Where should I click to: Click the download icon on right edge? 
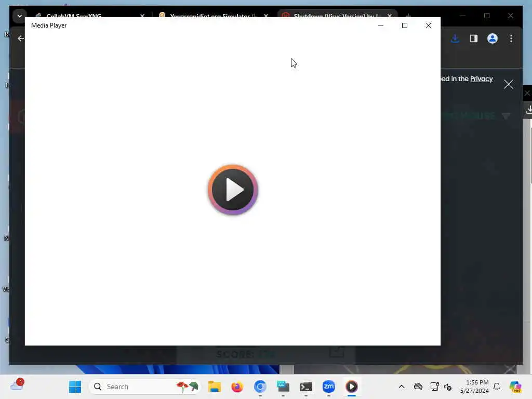(x=528, y=110)
